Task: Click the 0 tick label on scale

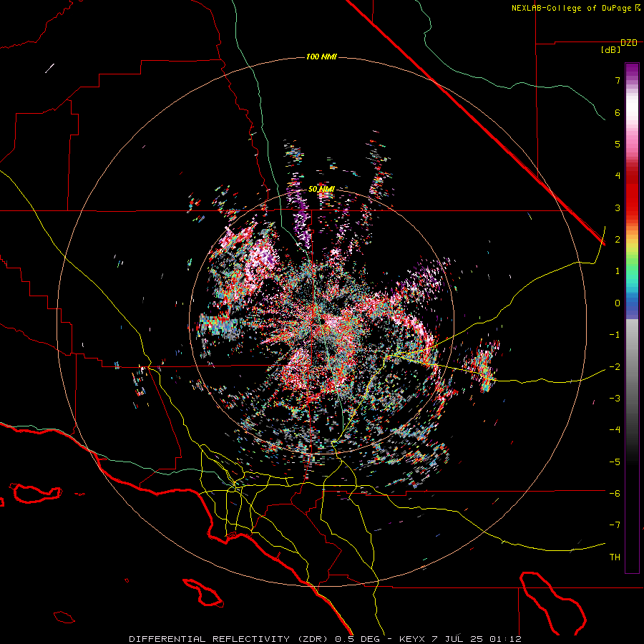Action: [x=618, y=303]
